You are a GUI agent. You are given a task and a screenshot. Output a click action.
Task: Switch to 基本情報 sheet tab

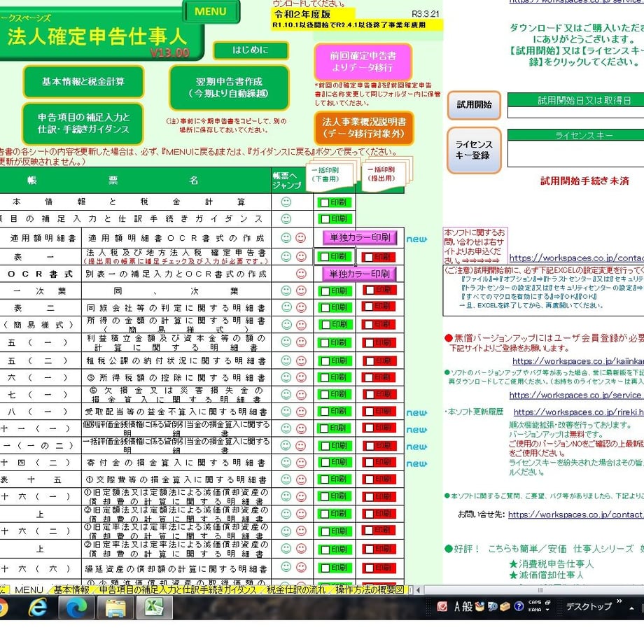71,590
